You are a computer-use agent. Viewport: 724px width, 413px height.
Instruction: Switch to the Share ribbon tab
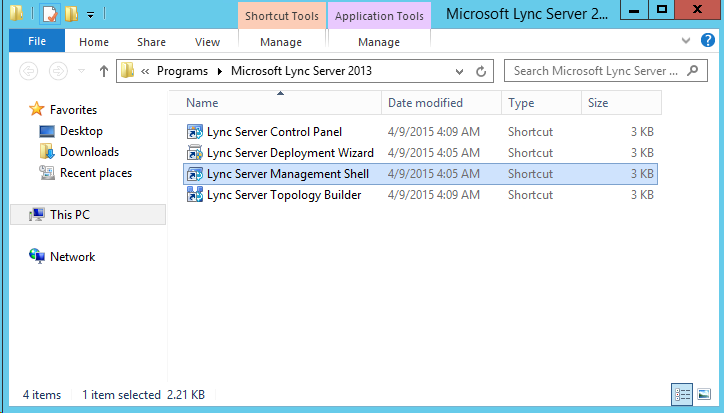(151, 42)
